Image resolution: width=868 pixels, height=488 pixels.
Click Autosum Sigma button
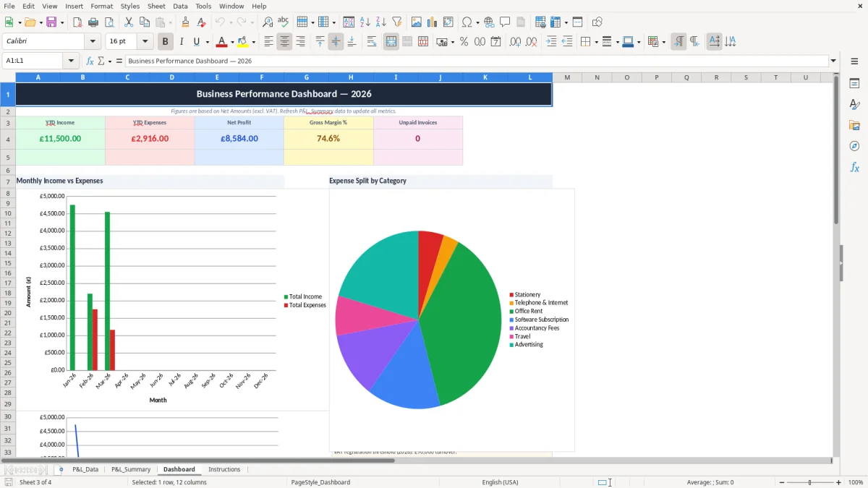pyautogui.click(x=101, y=61)
